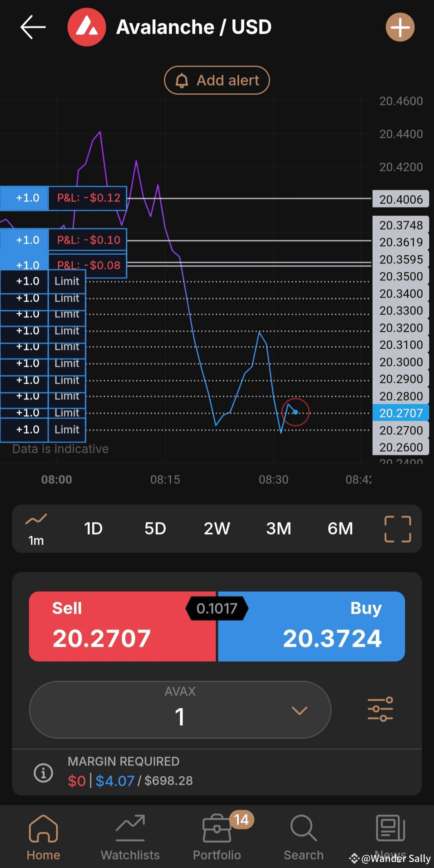
Task: Switch chart range to 6M
Action: [340, 529]
